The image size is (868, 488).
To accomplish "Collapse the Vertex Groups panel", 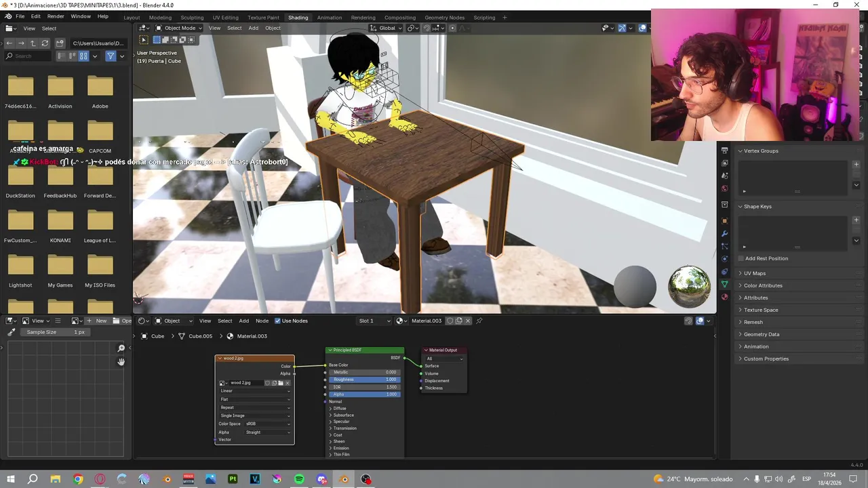I will coord(760,150).
